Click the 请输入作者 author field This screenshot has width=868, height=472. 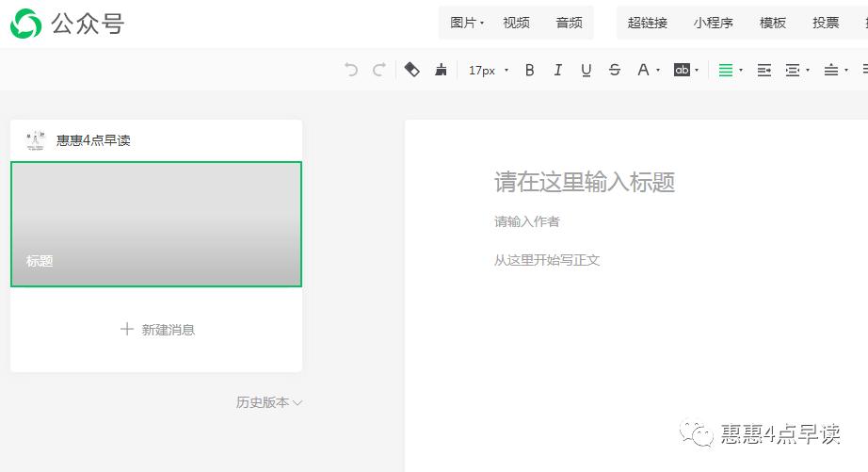527,221
